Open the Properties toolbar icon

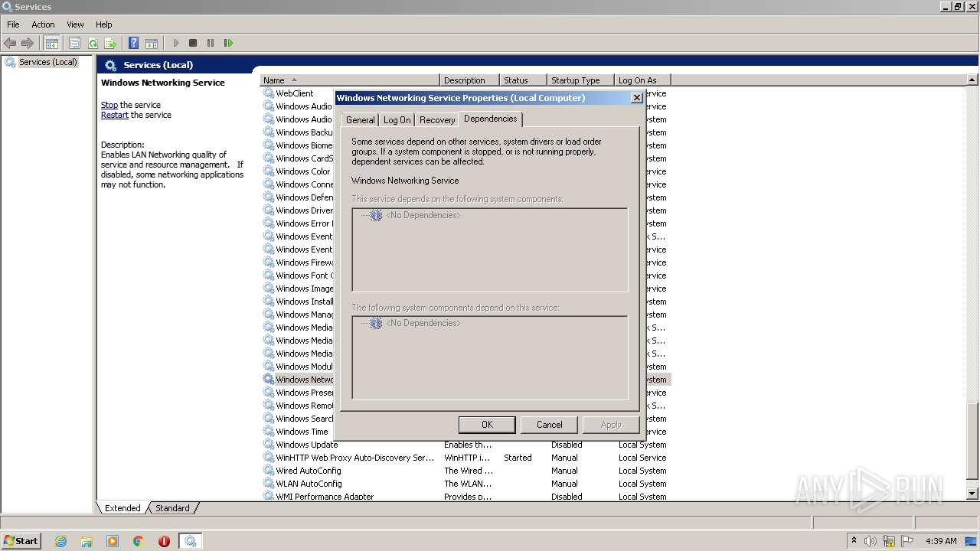(75, 44)
